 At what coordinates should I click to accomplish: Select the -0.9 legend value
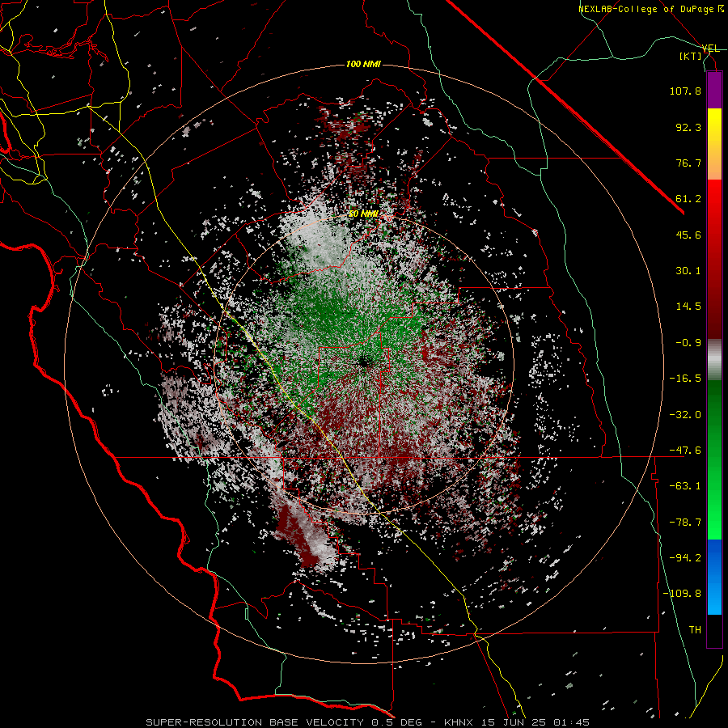pyautogui.click(x=688, y=343)
